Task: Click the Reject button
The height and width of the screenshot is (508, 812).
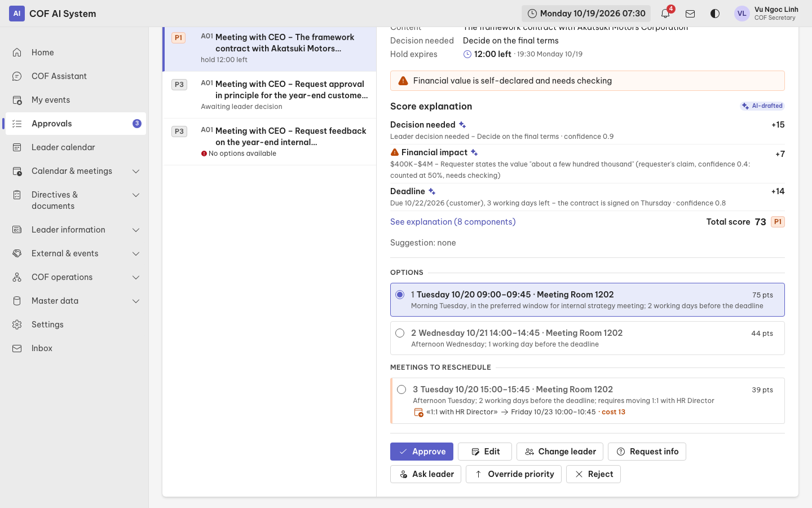Action: coord(593,474)
